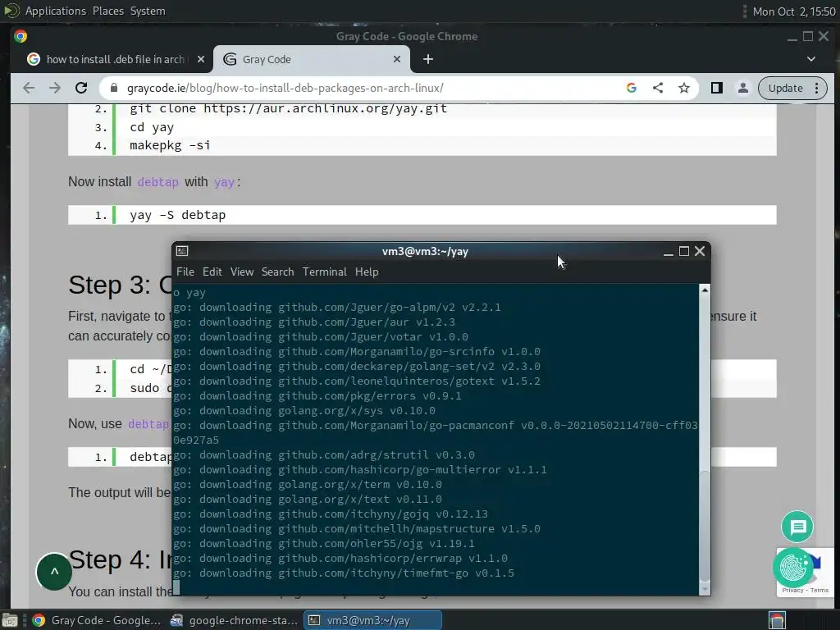The image size is (840, 630).
Task: Open the terminal's View menu
Action: (242, 272)
